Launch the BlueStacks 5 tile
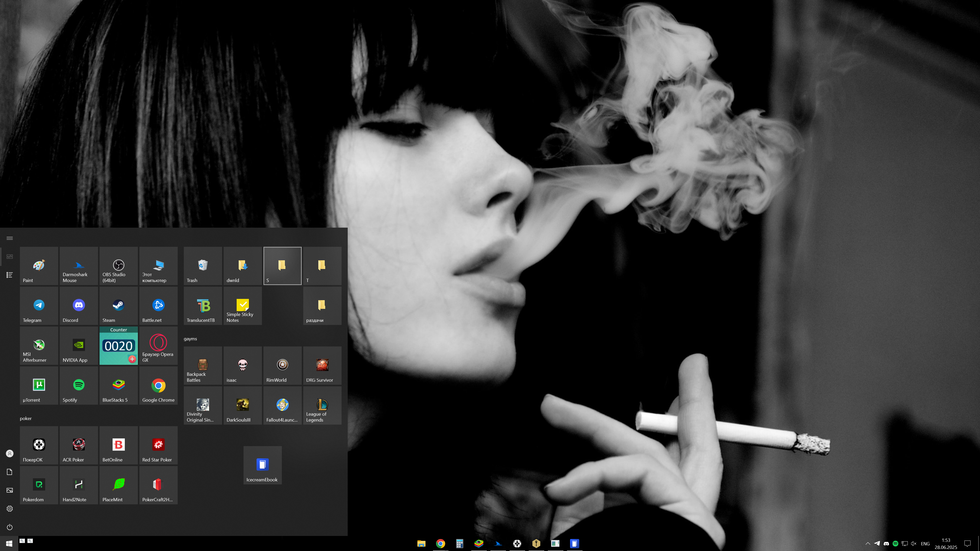980x551 pixels. (x=118, y=385)
